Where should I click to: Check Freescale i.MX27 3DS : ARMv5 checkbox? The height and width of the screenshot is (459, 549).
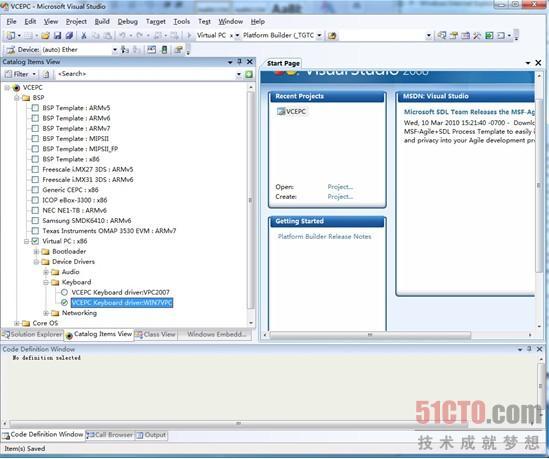[35, 169]
